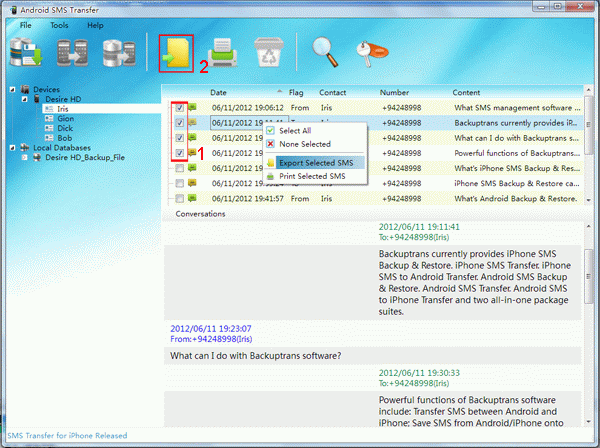Click the key registration icon

(371, 53)
